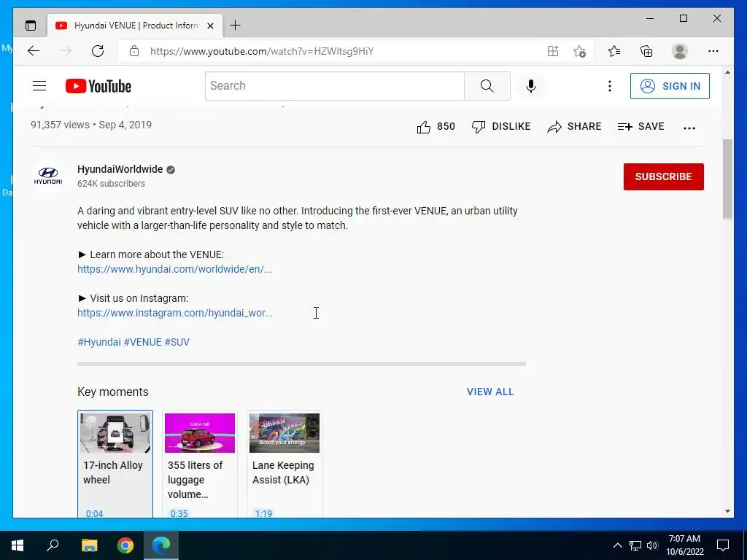Click the YouTube search input field
Viewport: 747px width, 560px height.
[334, 86]
